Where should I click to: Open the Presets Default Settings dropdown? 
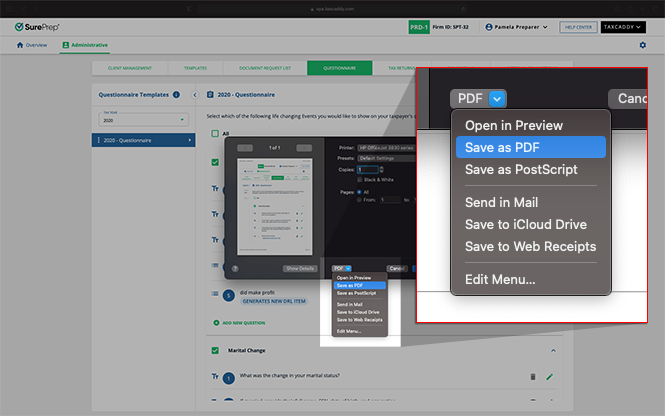pyautogui.click(x=387, y=158)
